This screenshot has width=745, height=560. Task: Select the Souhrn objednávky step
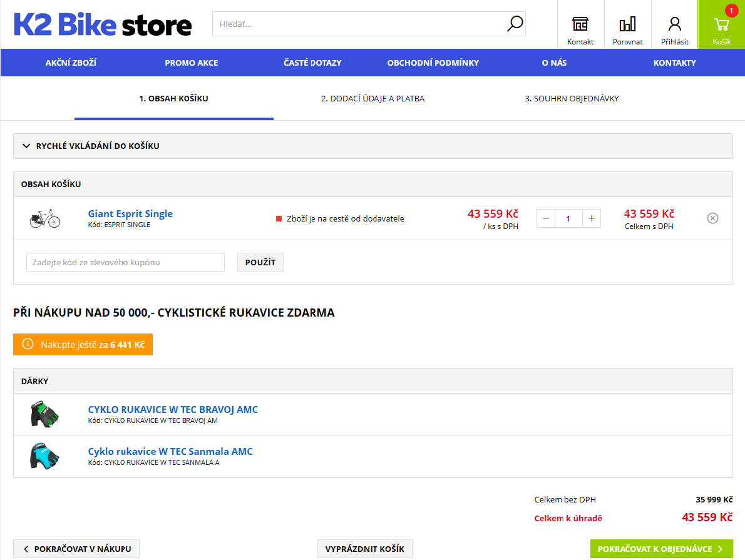tap(572, 99)
